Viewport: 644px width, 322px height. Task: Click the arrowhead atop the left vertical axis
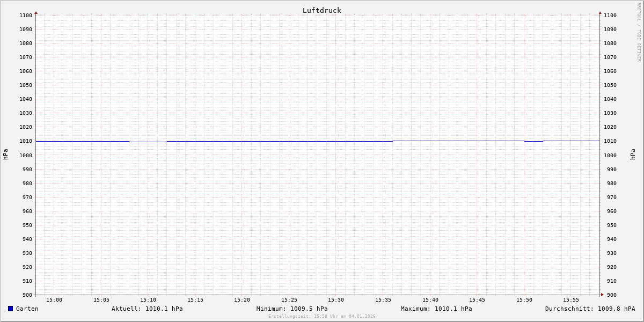36,12
